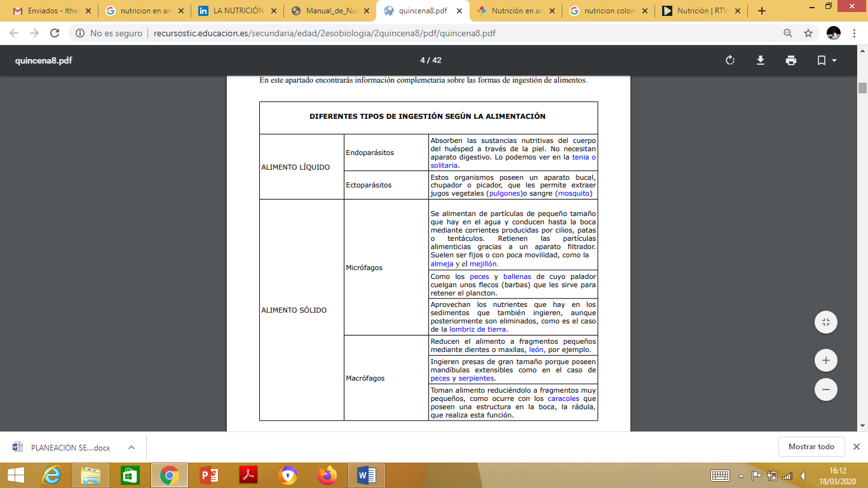Switch to the Nutrición en an tab
The image size is (868, 488).
(x=516, y=11)
